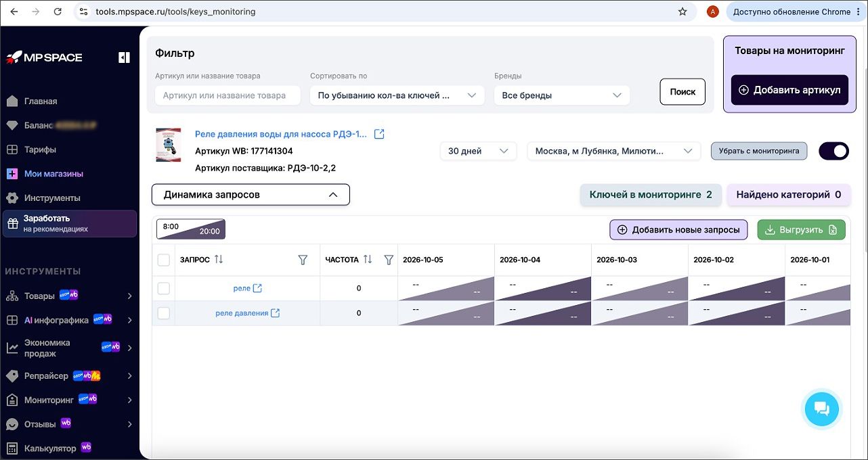
Task: Click 'Добавить новые запросы' button
Action: click(x=679, y=229)
